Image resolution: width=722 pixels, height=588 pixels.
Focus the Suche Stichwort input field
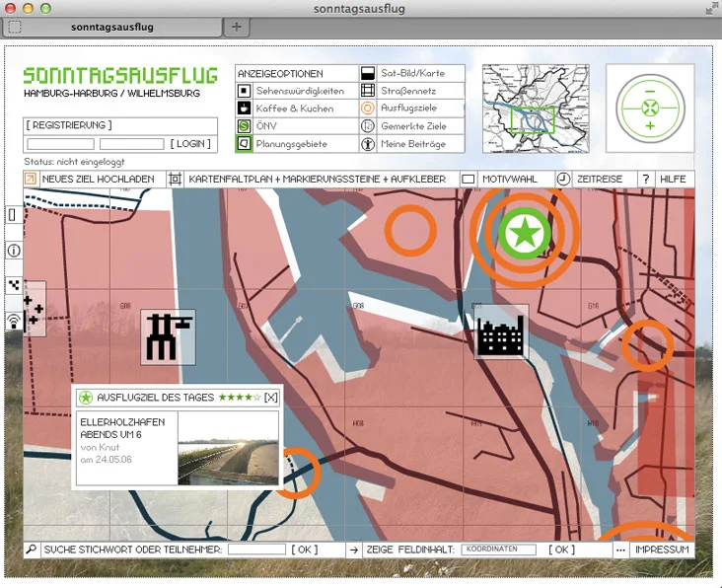tap(256, 550)
